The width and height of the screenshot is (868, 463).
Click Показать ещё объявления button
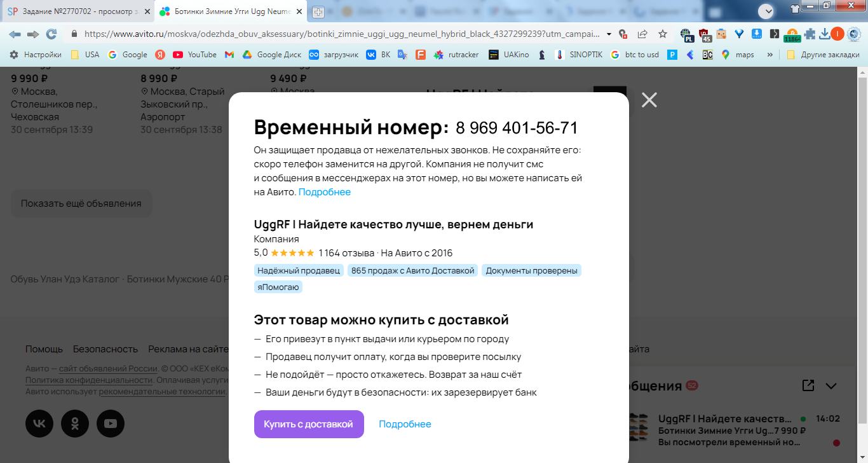(81, 204)
